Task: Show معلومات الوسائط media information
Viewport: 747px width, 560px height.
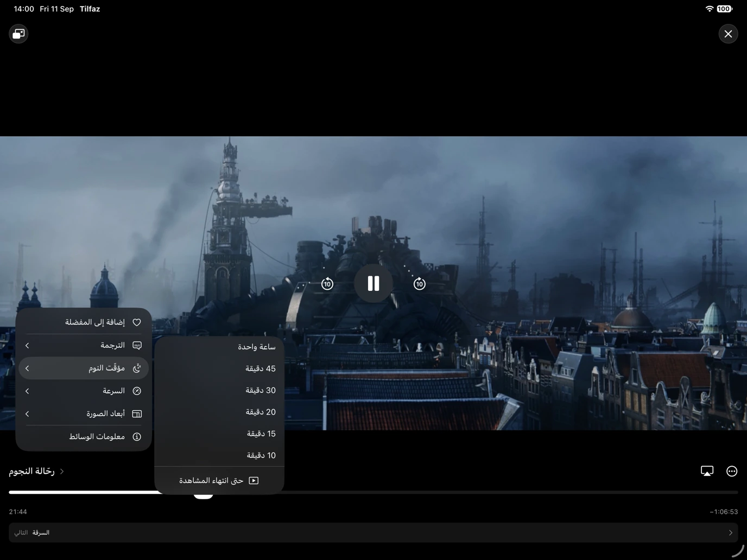Action: click(84, 436)
